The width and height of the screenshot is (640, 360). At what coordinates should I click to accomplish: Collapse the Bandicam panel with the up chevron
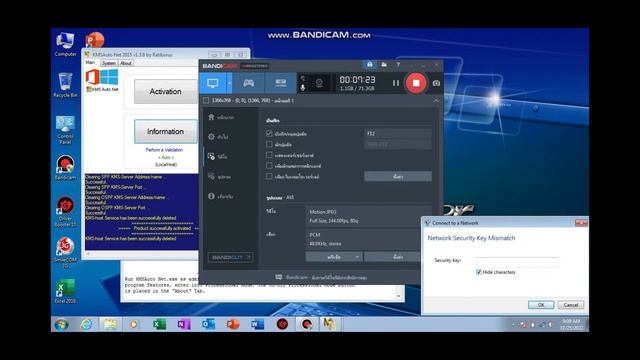pyautogui.click(x=436, y=100)
